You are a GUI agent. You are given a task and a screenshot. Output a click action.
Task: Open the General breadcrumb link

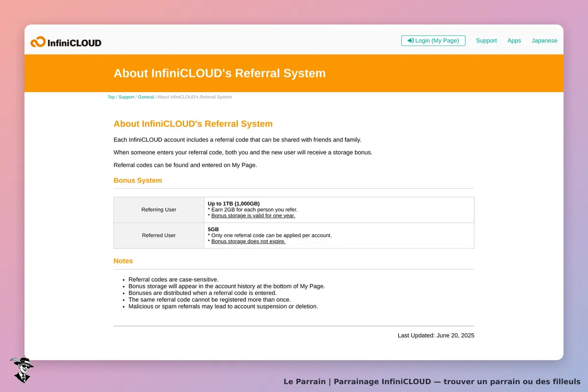point(146,97)
